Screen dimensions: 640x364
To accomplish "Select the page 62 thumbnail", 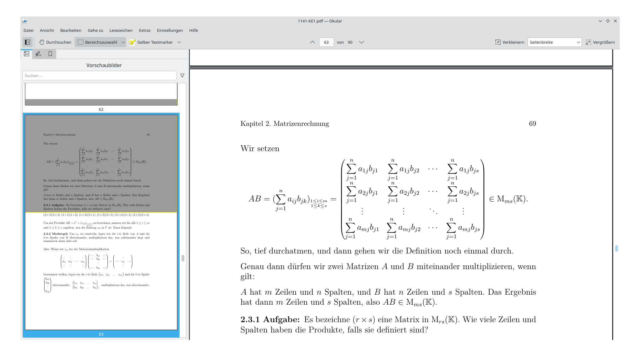I will point(101,94).
